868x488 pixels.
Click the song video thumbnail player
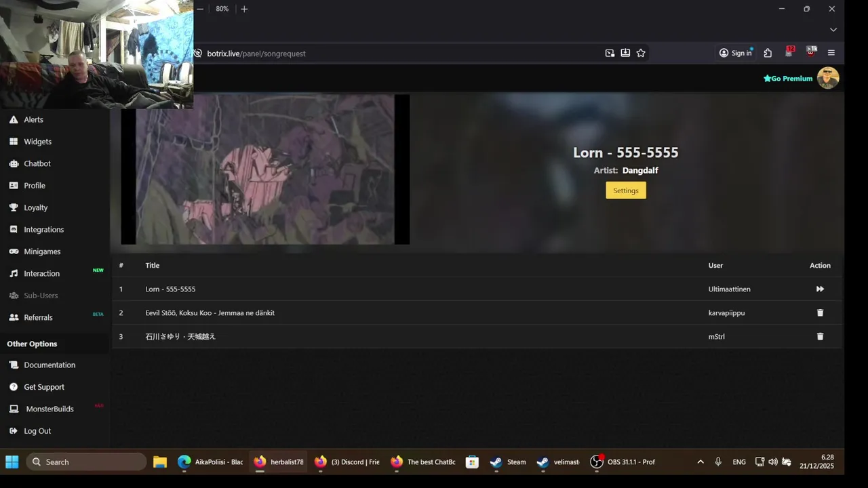tap(265, 169)
